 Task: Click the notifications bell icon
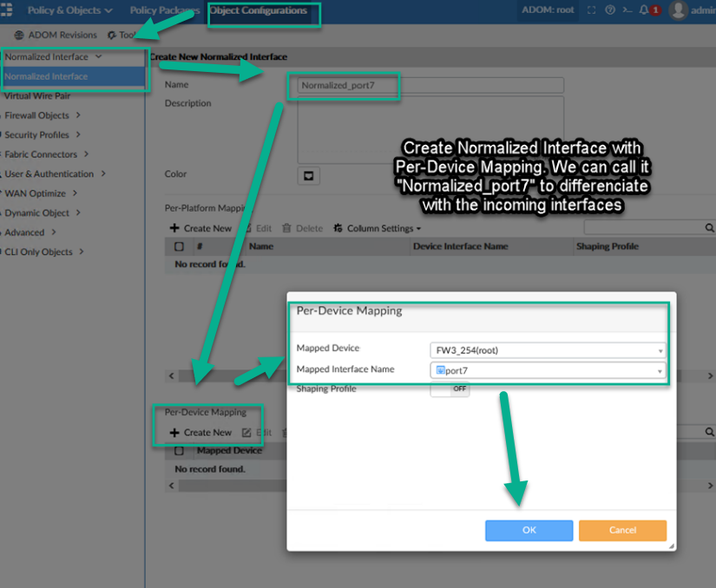(x=644, y=10)
